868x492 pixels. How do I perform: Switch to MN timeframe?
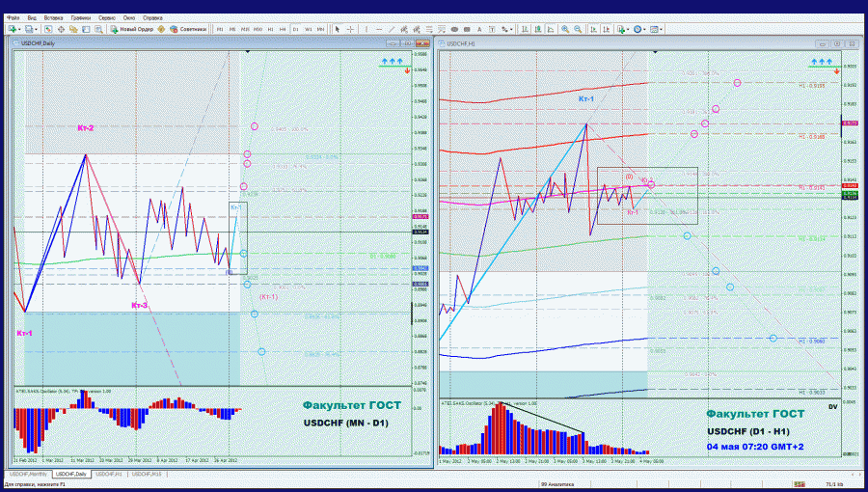320,29
